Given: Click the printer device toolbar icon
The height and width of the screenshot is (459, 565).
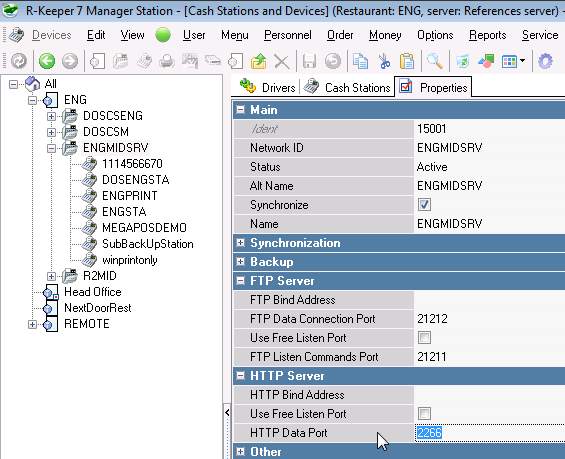Looking at the screenshot, I should (167, 61).
